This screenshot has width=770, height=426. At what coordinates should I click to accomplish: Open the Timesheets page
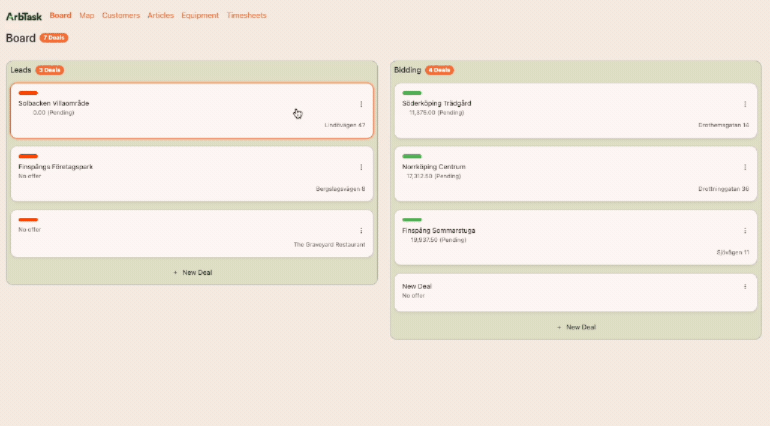[x=247, y=15]
